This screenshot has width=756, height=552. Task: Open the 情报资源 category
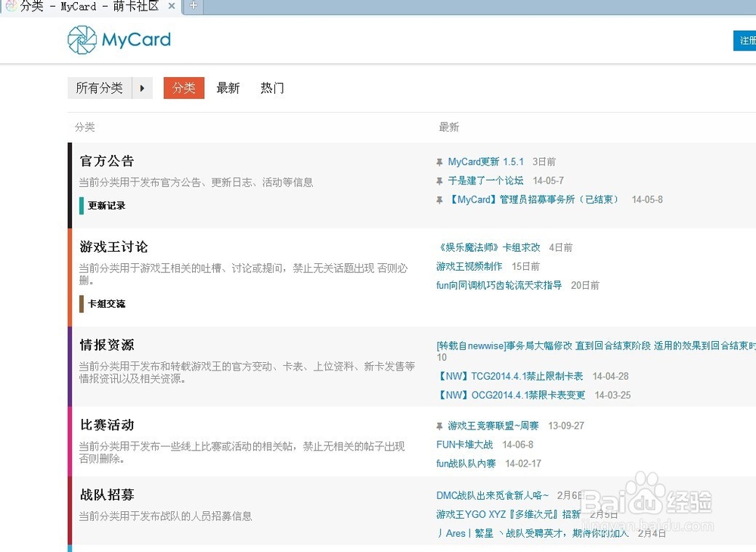(107, 345)
